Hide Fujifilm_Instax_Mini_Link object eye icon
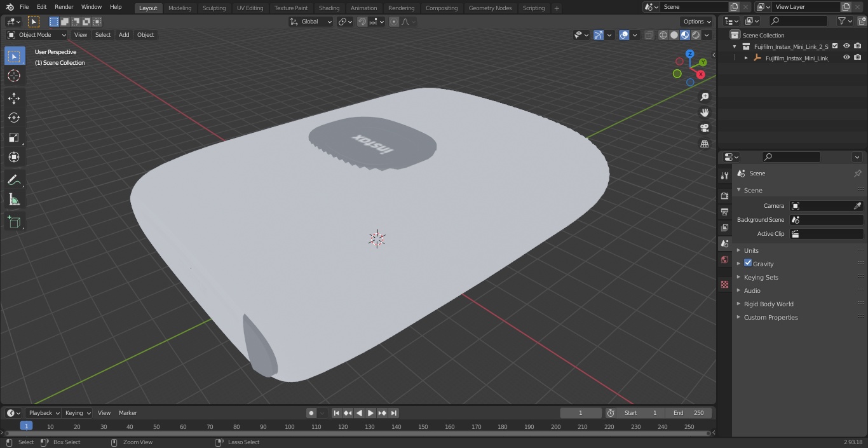The image size is (868, 448). pos(846,57)
